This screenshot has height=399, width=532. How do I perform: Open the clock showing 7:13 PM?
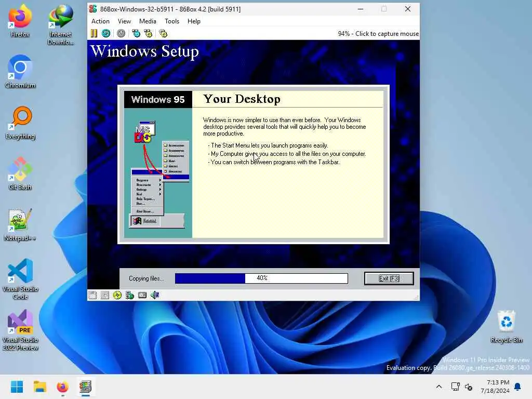(x=495, y=387)
